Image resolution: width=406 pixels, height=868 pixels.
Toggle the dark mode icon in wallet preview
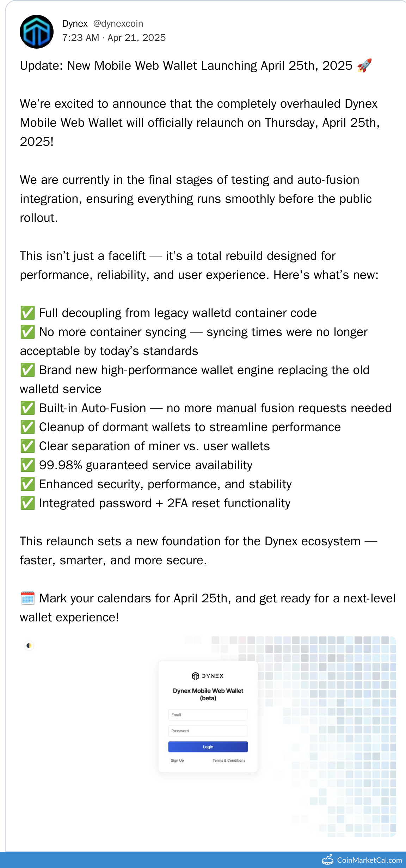pos(29,646)
